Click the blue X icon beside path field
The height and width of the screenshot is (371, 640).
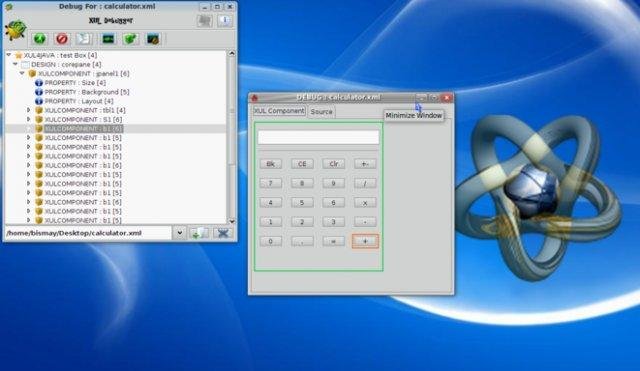tap(223, 233)
